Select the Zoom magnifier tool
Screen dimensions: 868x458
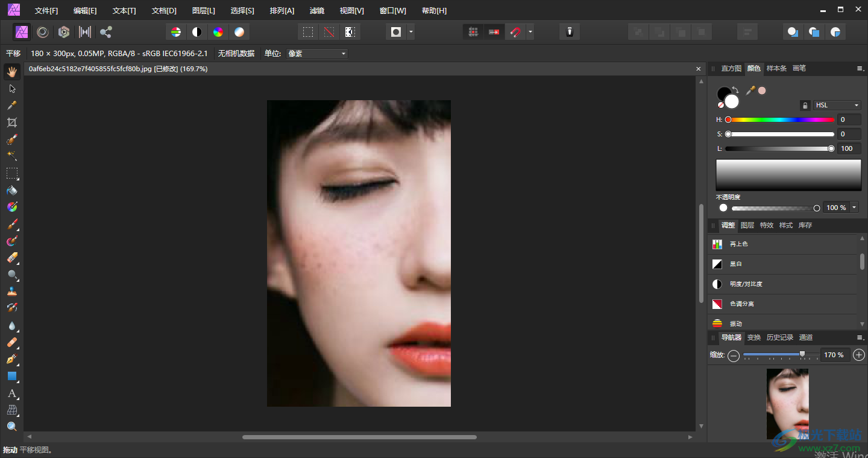pyautogui.click(x=12, y=427)
